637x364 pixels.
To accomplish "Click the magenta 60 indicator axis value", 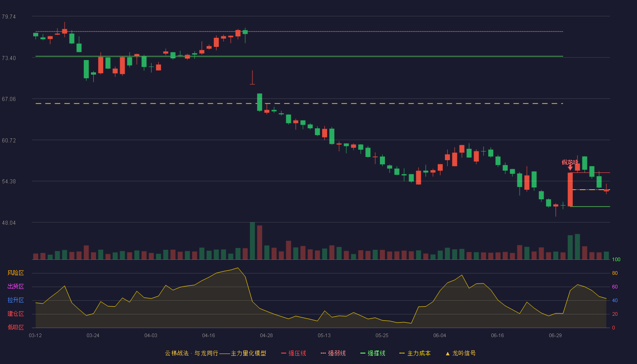I will pos(615,287).
